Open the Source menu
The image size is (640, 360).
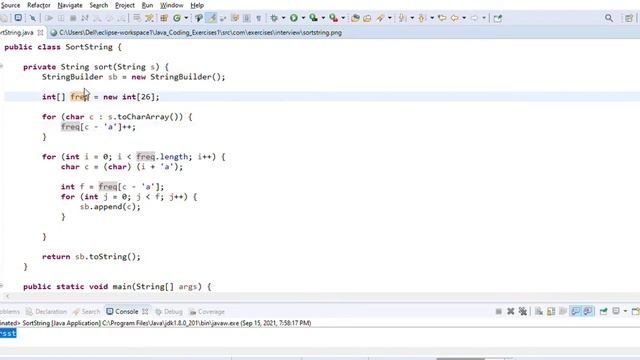(x=10, y=5)
